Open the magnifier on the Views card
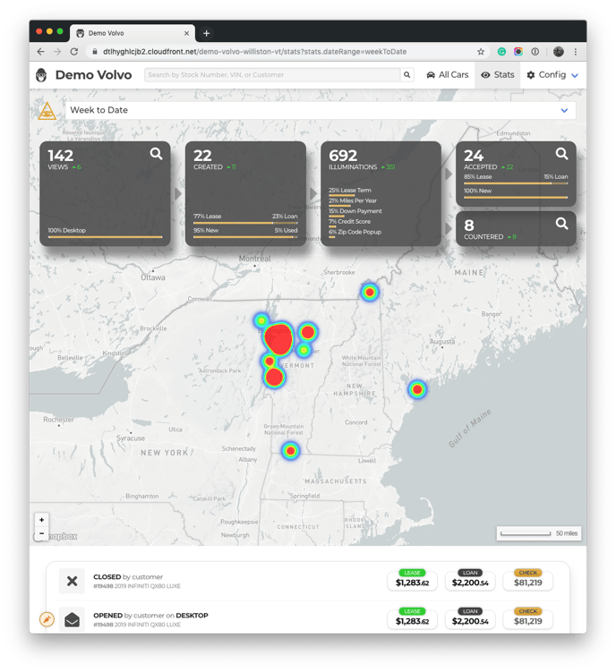This screenshot has width=616, height=672. (156, 153)
